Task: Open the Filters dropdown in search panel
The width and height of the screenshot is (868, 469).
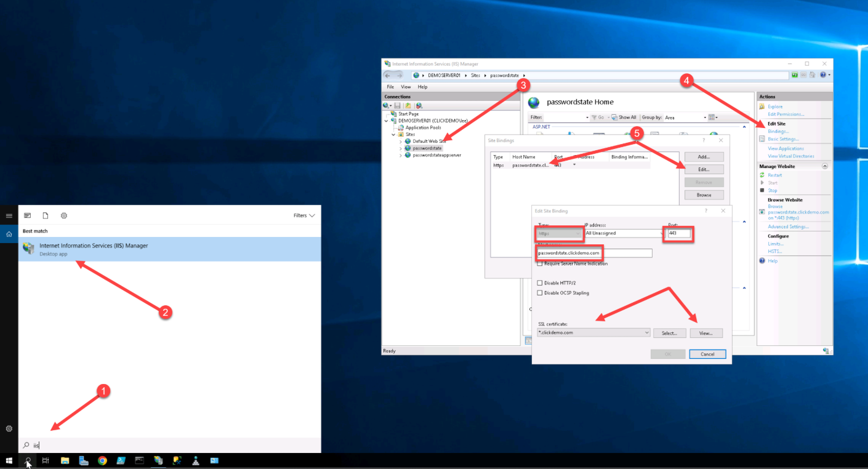Action: coord(304,215)
